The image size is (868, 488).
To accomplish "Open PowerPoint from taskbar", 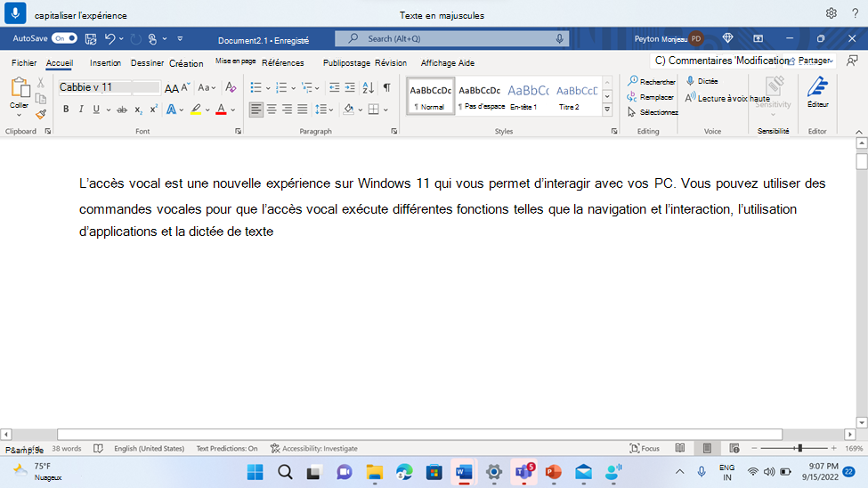I will point(553,472).
